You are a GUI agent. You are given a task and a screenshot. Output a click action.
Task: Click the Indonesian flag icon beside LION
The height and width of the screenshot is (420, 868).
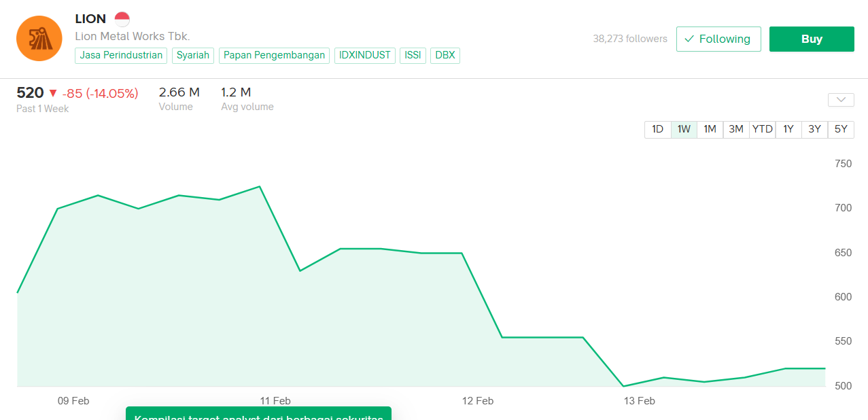tap(122, 19)
